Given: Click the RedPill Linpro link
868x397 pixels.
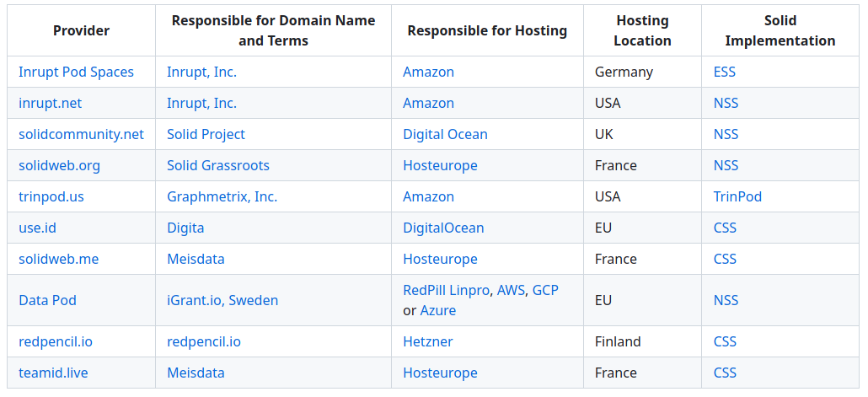Looking at the screenshot, I should [x=446, y=290].
